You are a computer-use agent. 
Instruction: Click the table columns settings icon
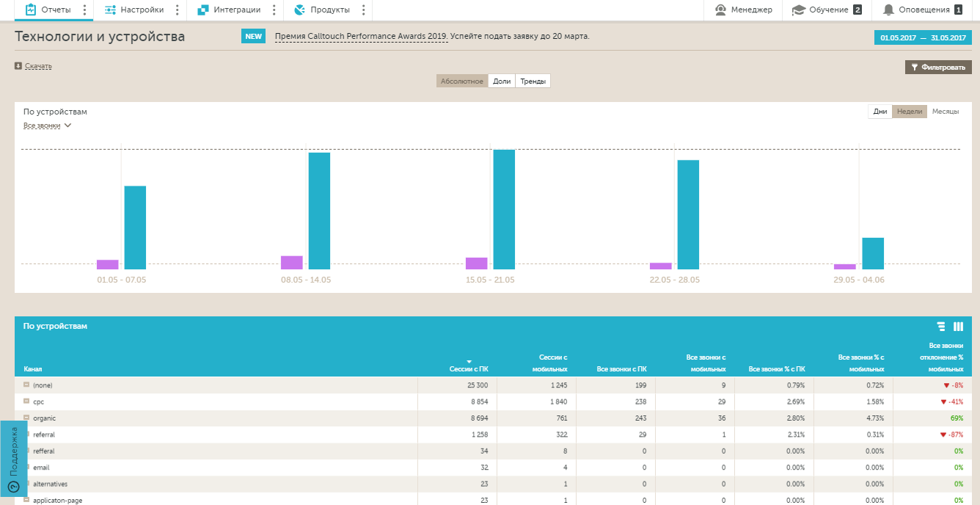(x=958, y=327)
